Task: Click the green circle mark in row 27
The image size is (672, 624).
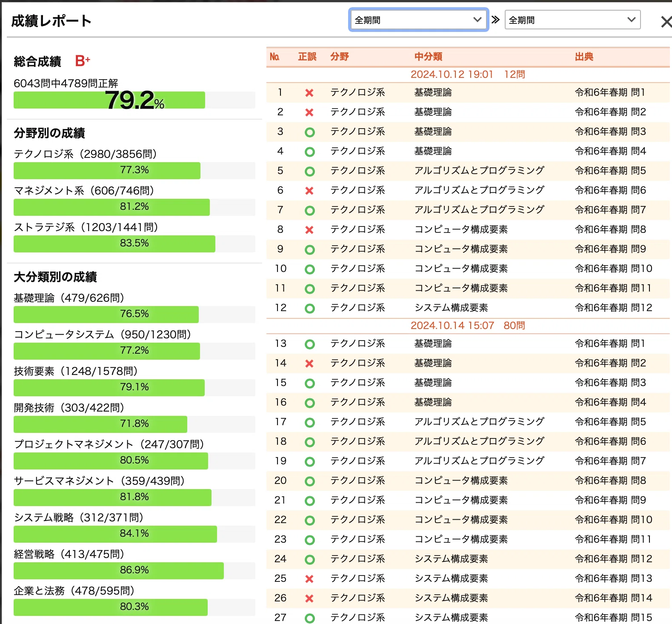Action: tap(310, 618)
